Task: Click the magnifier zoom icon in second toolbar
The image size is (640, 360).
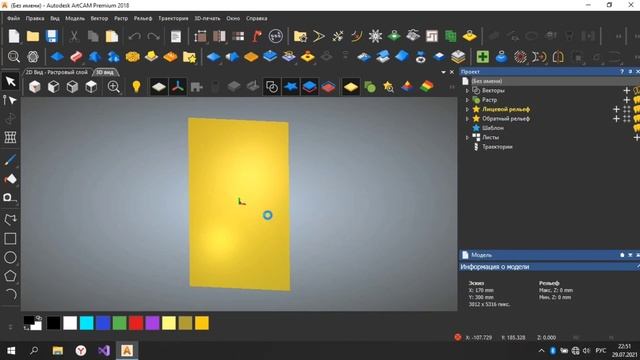Action: click(x=14, y=56)
